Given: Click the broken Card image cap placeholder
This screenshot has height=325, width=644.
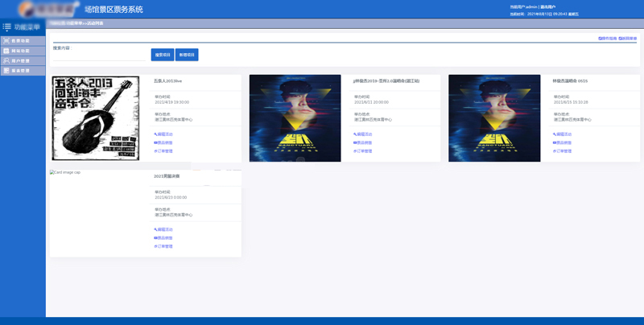Looking at the screenshot, I should pyautogui.click(x=65, y=172).
